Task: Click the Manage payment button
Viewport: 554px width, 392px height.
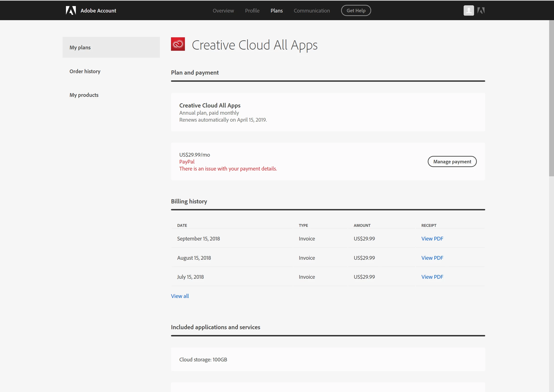Action: (x=452, y=161)
